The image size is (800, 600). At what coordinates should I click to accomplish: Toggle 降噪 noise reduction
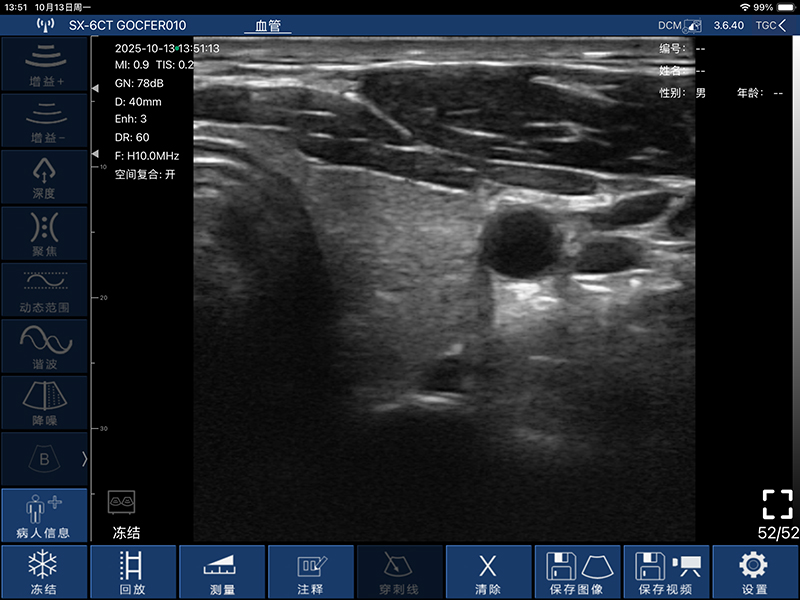tap(43, 403)
